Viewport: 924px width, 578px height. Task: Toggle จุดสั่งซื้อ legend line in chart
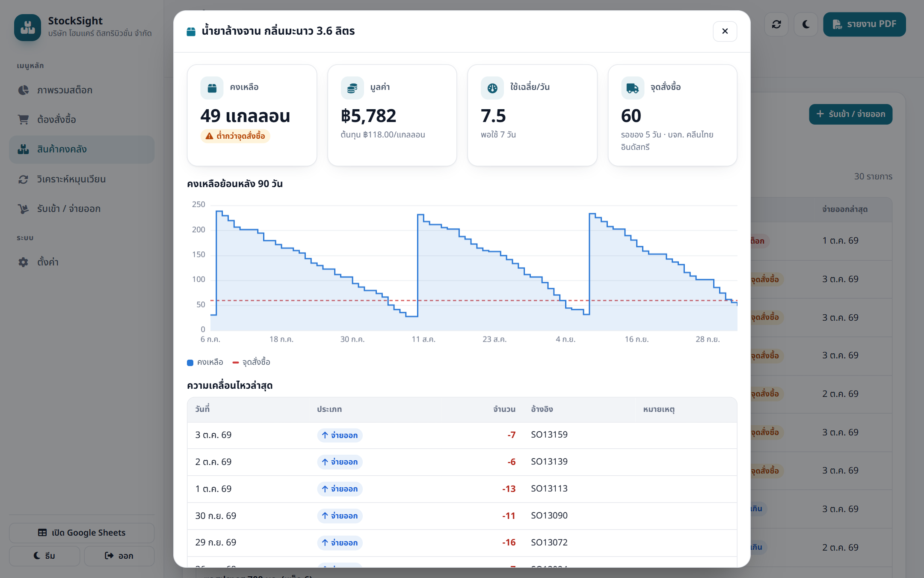(235, 363)
